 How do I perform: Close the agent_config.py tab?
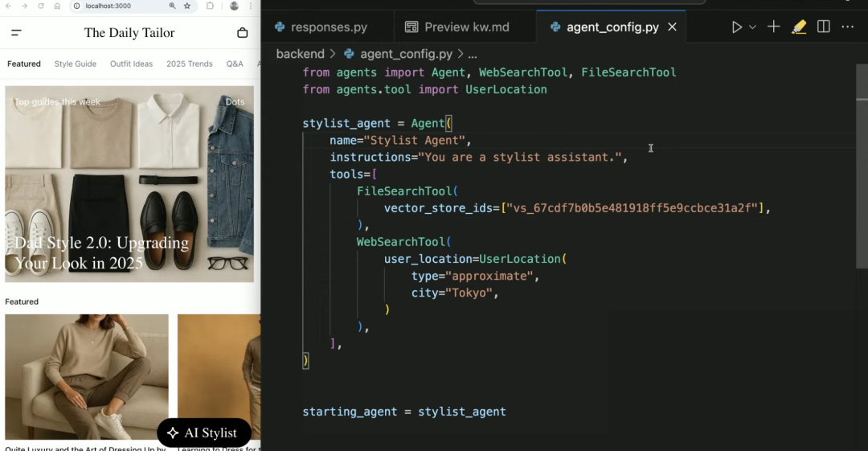click(x=672, y=27)
